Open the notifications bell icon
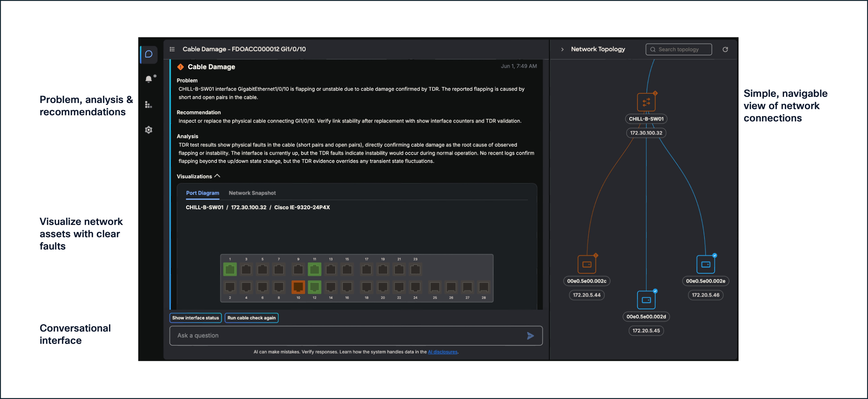The height and width of the screenshot is (399, 868). point(149,79)
